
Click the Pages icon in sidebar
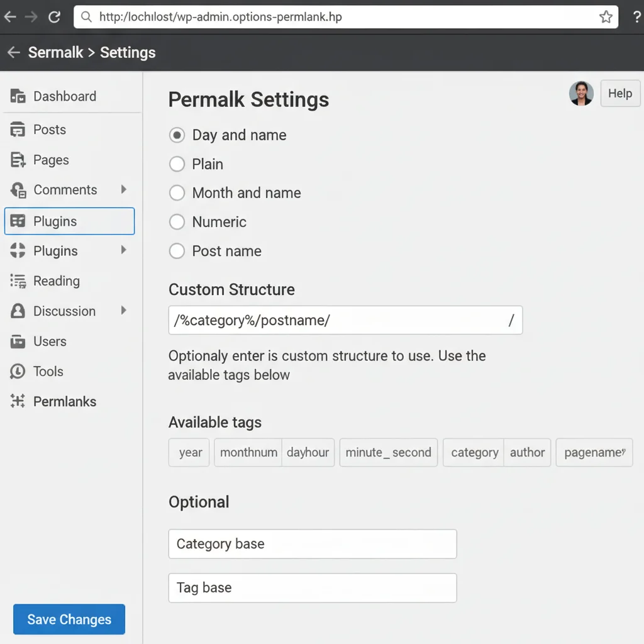pos(18,160)
